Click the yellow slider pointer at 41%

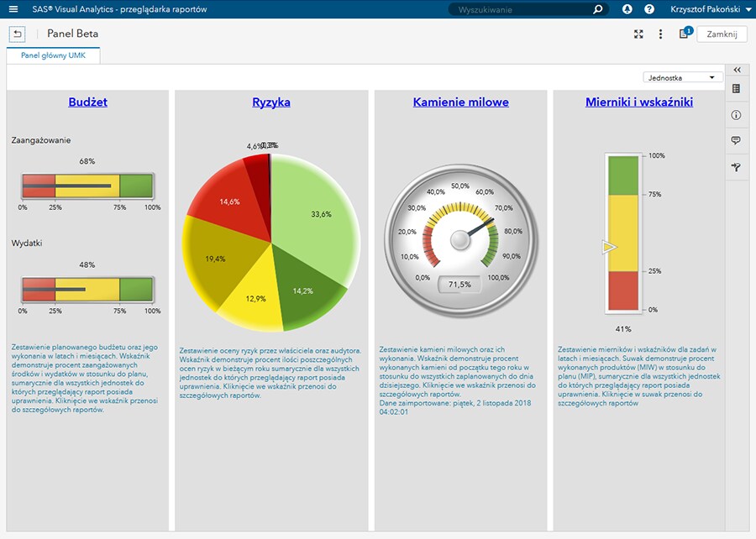(610, 247)
